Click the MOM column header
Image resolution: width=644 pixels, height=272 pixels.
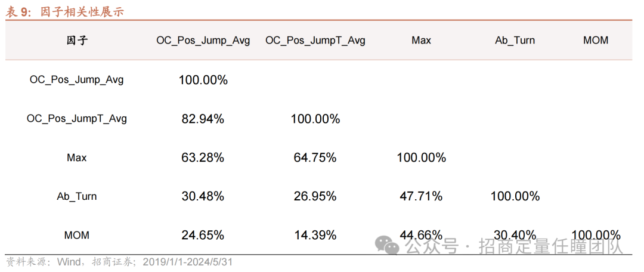[596, 41]
